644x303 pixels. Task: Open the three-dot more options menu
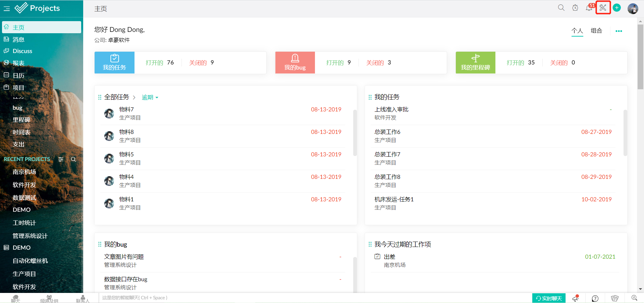point(619,31)
